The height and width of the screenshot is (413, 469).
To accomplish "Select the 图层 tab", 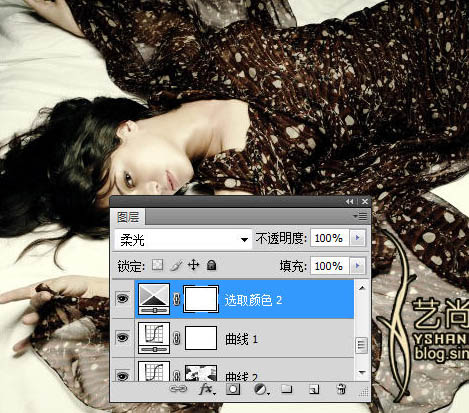I will tap(128, 217).
